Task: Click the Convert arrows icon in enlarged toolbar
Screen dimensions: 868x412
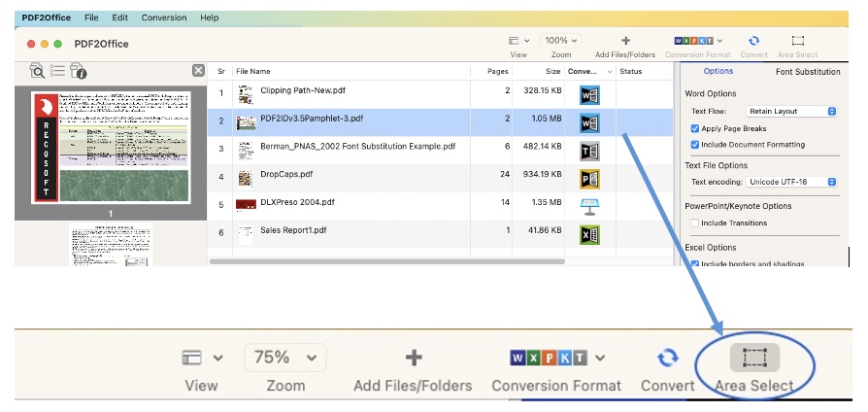Action: coord(668,358)
